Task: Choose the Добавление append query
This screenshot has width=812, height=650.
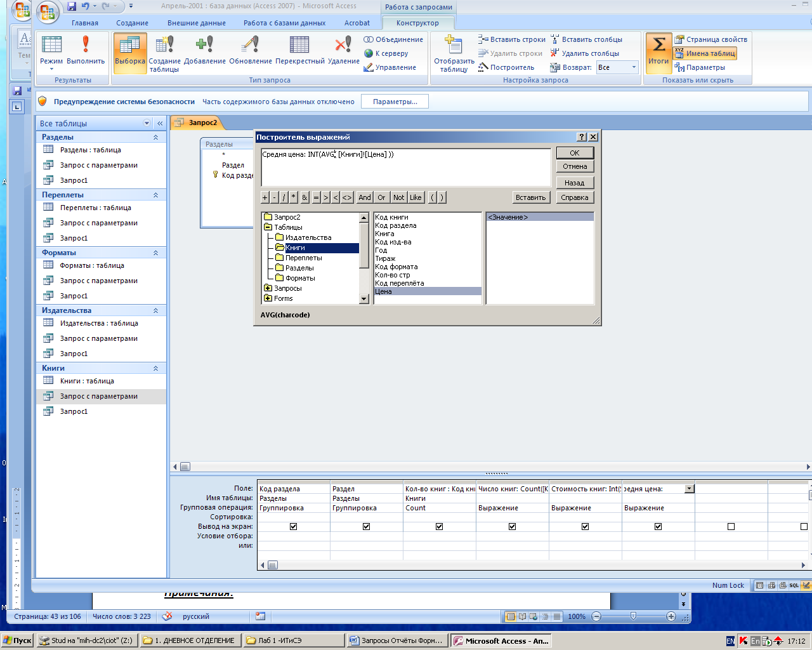Action: click(x=205, y=52)
